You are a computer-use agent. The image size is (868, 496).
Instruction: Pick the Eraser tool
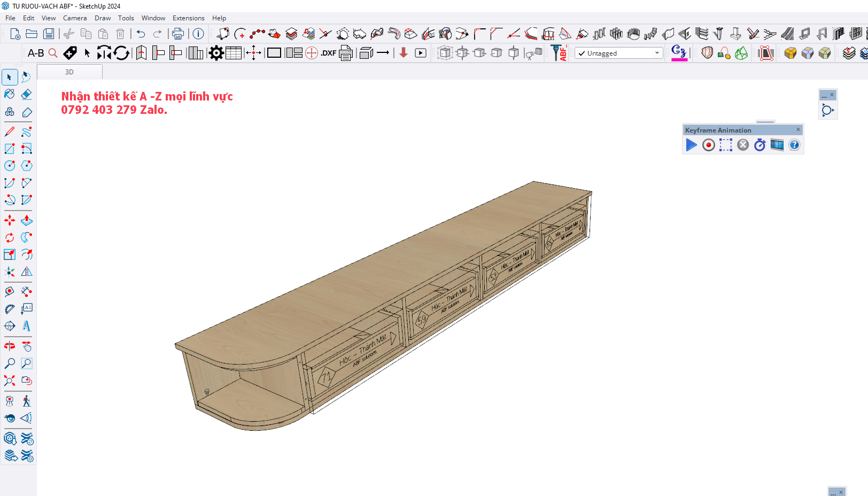point(26,94)
